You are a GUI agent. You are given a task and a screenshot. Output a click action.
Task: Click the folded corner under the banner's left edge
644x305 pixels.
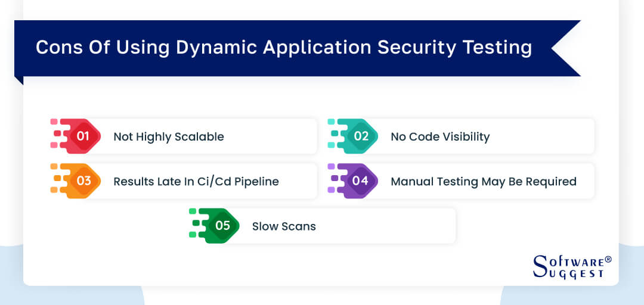click(x=19, y=80)
